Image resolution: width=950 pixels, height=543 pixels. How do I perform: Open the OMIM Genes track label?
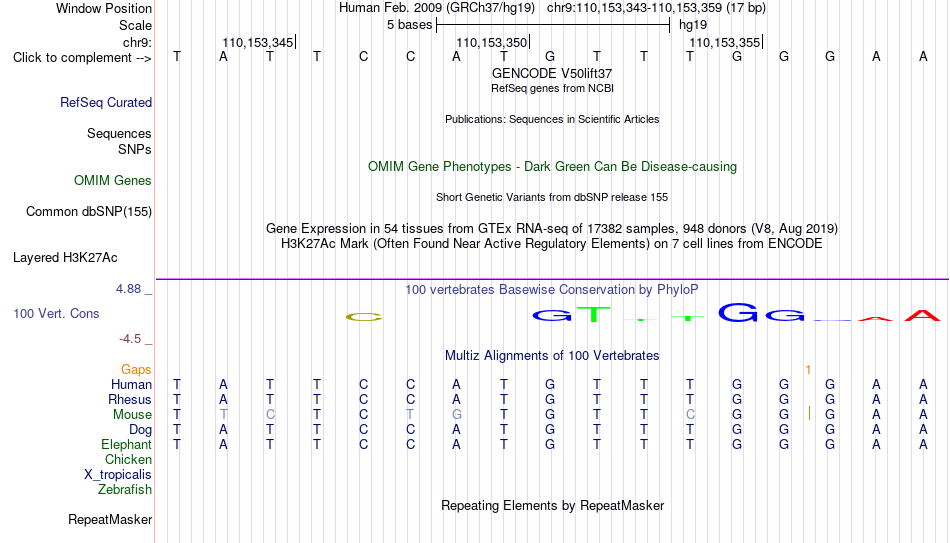coord(113,181)
